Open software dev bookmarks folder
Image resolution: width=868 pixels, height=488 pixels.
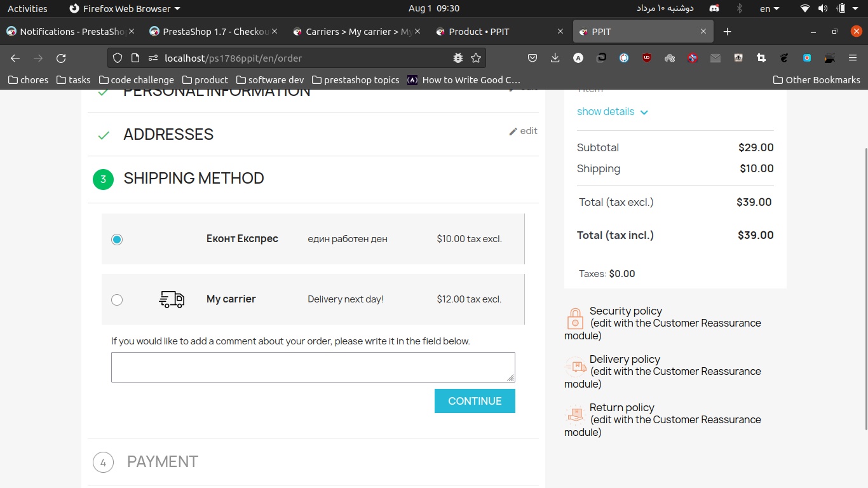(x=270, y=80)
